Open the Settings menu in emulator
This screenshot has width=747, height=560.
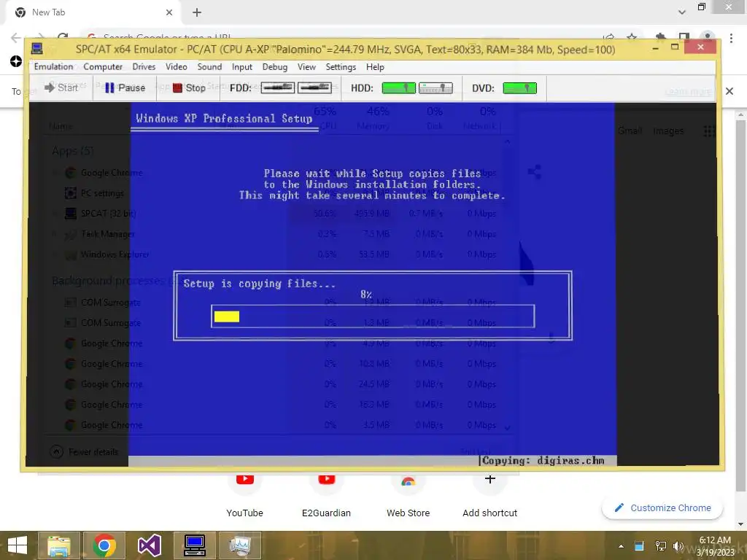click(x=341, y=66)
